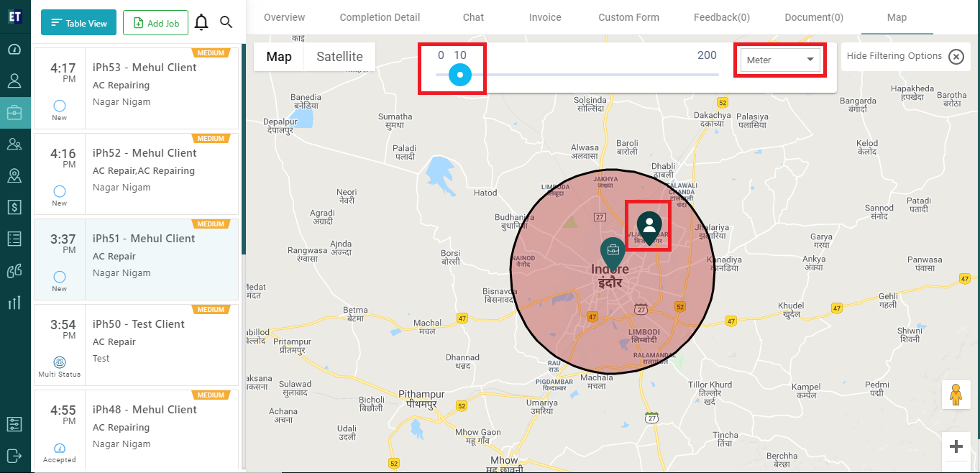
Task: Open the quotation marks icon in sidebar
Action: [x=14, y=271]
